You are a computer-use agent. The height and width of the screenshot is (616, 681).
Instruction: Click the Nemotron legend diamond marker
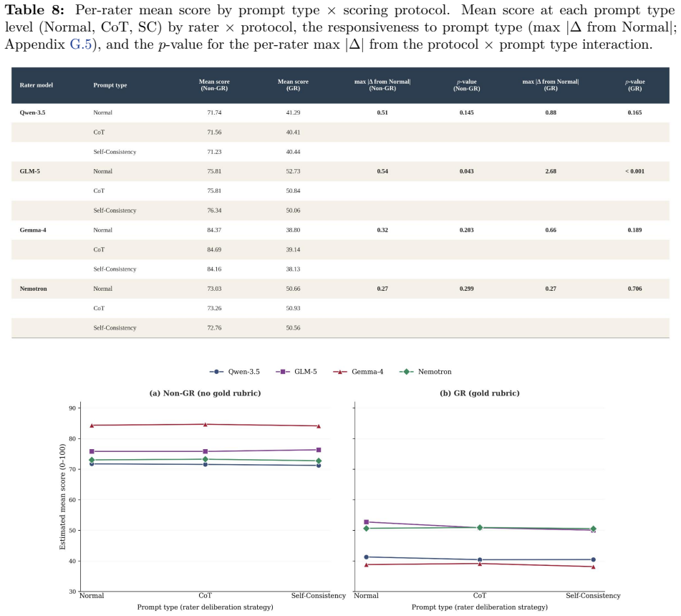pos(407,372)
